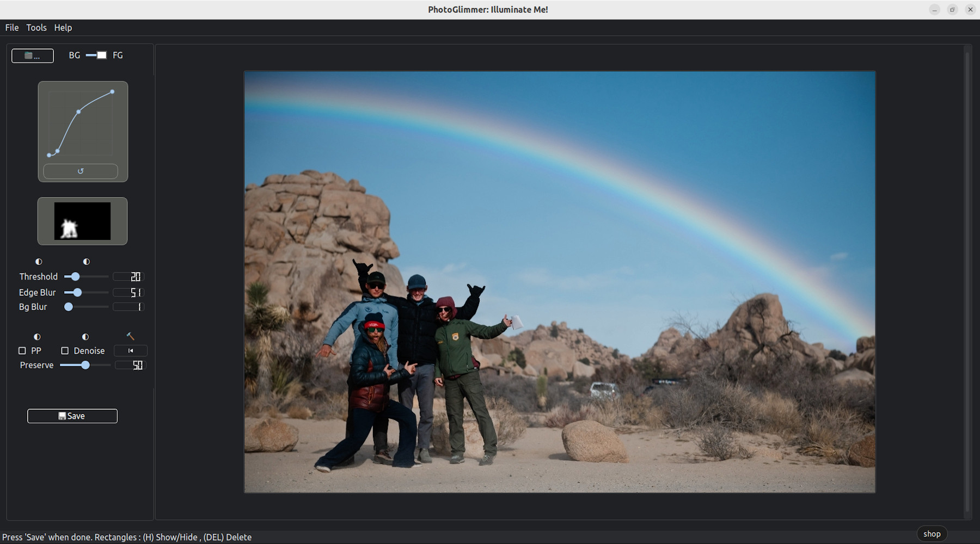
Task: Click the Preserve slider handle
Action: click(x=85, y=366)
